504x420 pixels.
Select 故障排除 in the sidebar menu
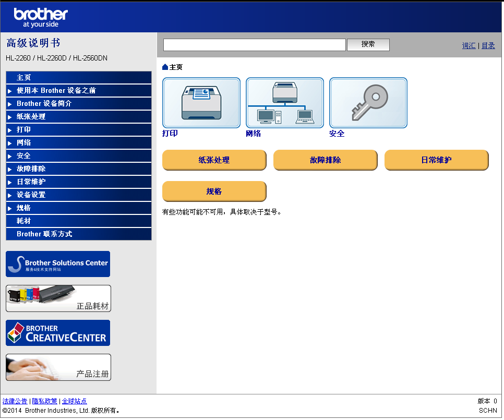pos(79,169)
